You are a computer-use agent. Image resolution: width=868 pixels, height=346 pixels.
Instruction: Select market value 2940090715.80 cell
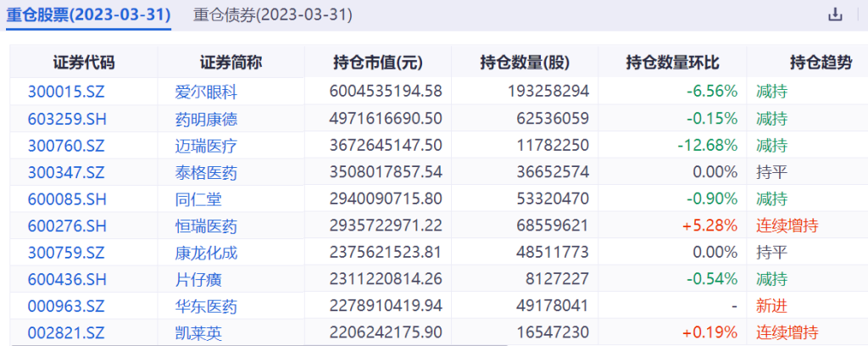(386, 198)
